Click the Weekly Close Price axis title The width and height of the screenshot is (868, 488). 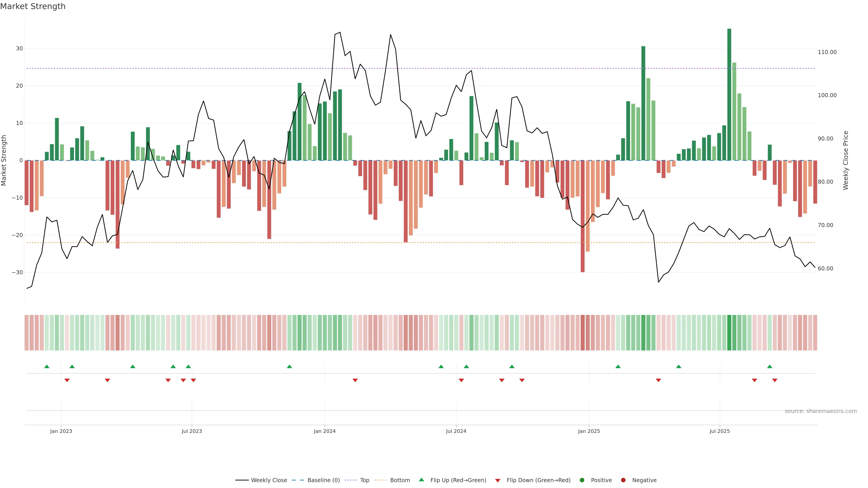coord(846,160)
